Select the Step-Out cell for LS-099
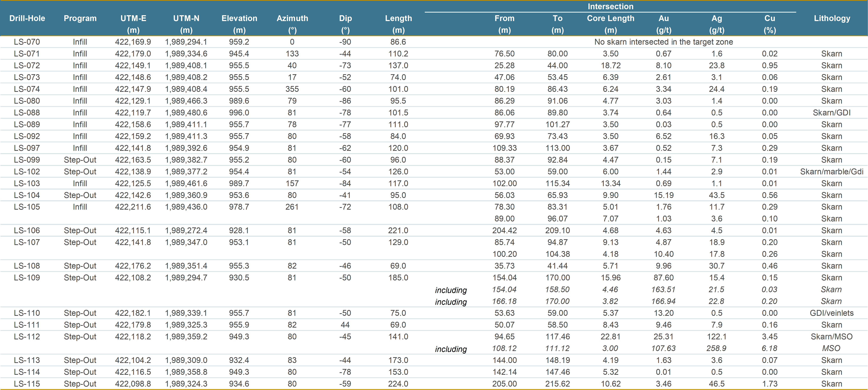Image resolution: width=868 pixels, height=390 pixels. tap(80, 159)
